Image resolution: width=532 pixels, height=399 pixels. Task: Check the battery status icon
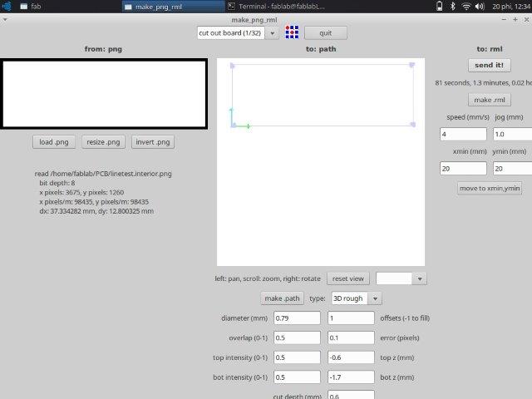pyautogui.click(x=440, y=6)
